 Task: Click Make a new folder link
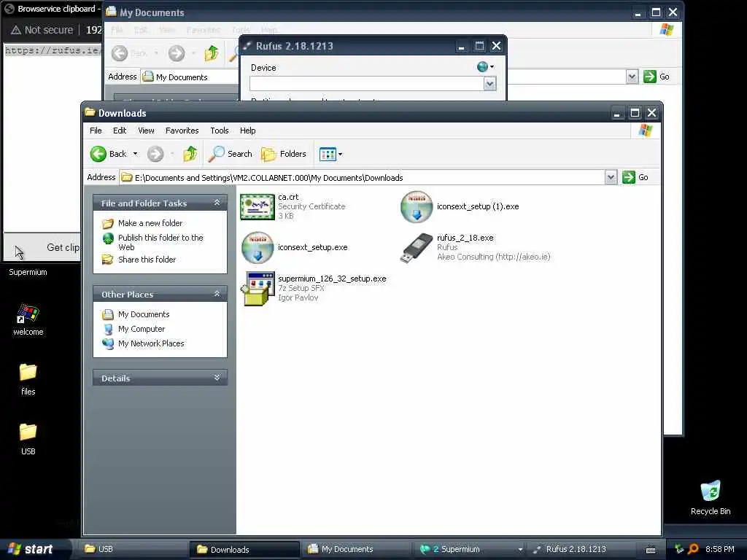point(150,223)
